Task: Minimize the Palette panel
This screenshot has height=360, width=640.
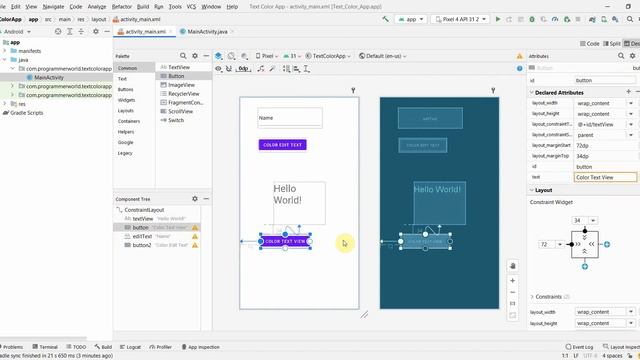Action: (x=206, y=56)
